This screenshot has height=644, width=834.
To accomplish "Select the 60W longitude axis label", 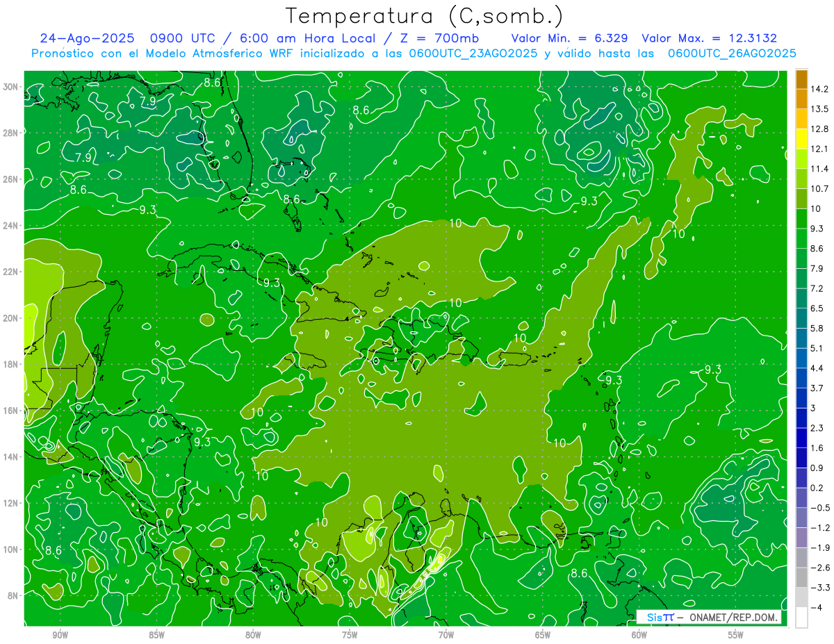I will pyautogui.click(x=639, y=635).
